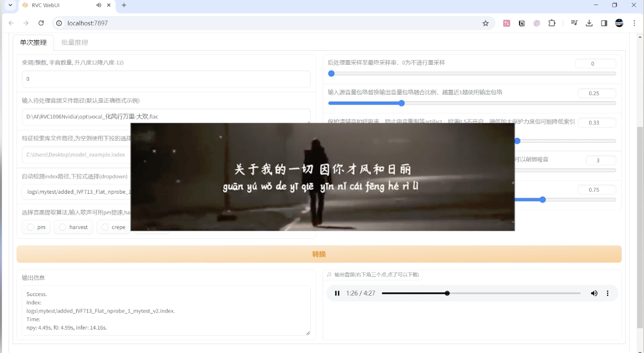Click the 1:26 / 4:27 playback time text
Image resolution: width=644 pixels, height=353 pixels.
(361, 293)
